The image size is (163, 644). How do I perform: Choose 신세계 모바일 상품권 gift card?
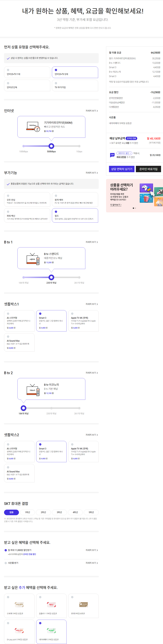click(19, 605)
